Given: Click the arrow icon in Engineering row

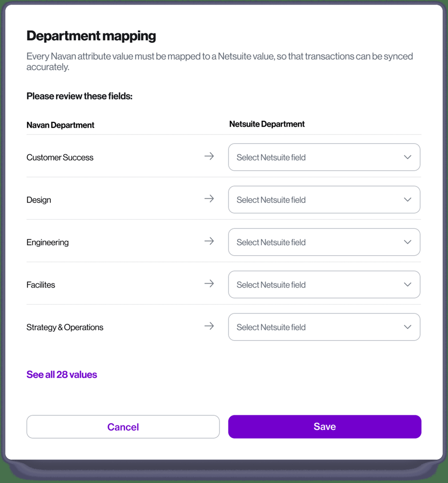Looking at the screenshot, I should point(209,241).
